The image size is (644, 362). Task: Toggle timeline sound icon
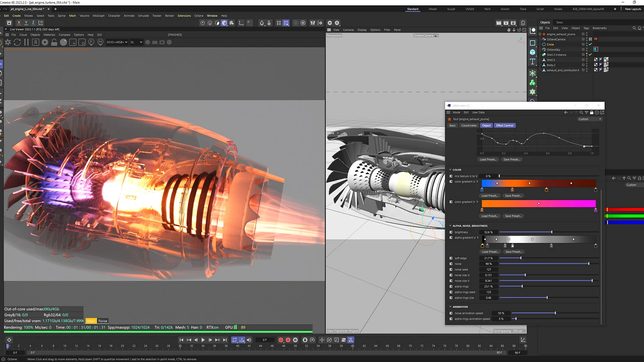pos(249,340)
